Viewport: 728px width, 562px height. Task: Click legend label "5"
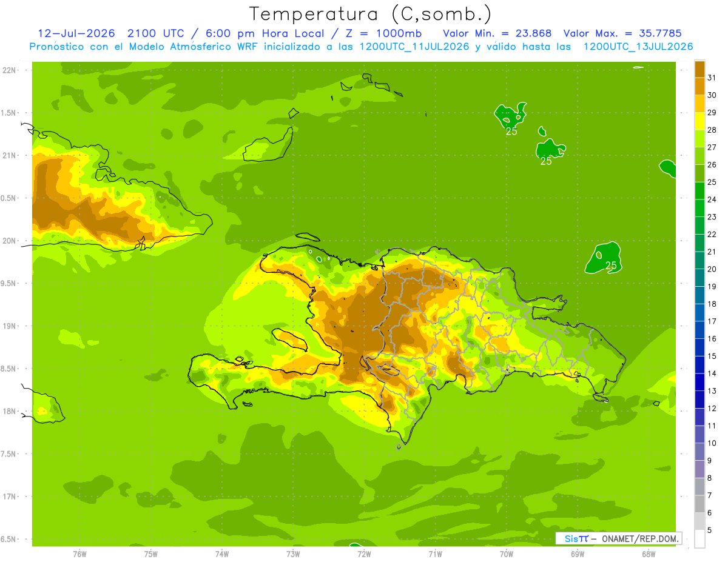click(x=710, y=530)
